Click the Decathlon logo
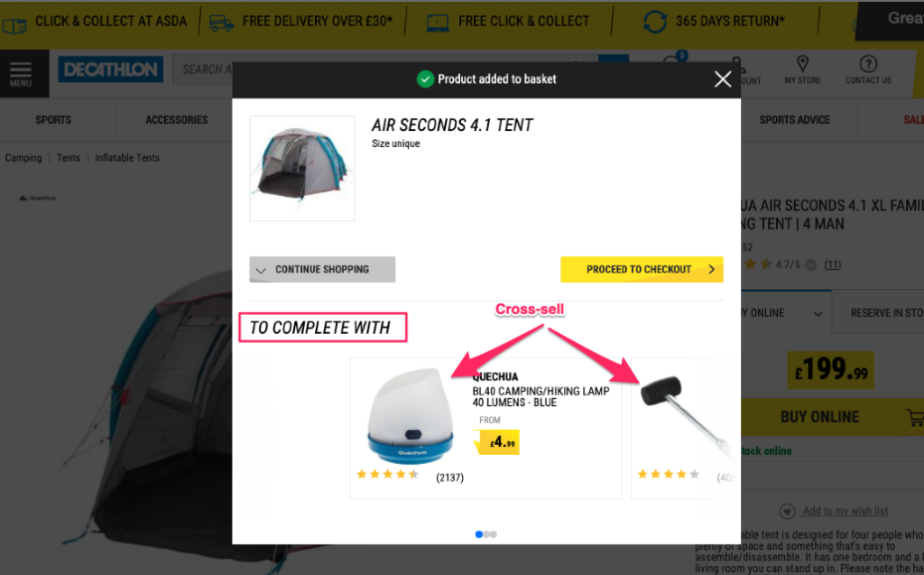924x575 pixels. (111, 70)
